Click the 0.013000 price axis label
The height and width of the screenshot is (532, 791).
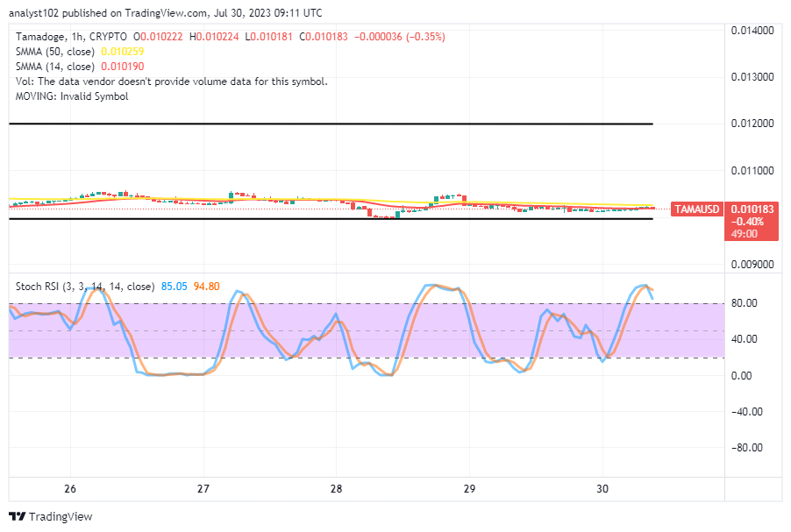click(x=752, y=77)
